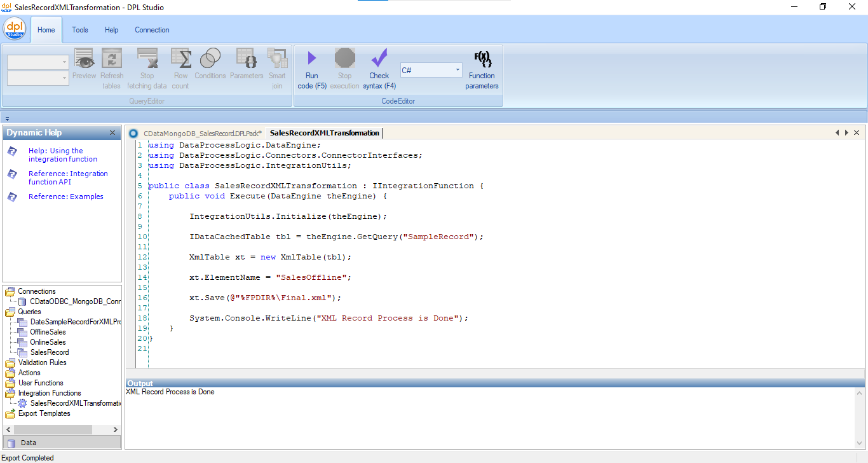
Task: Close the Dynamic Help panel
Action: pos(112,133)
